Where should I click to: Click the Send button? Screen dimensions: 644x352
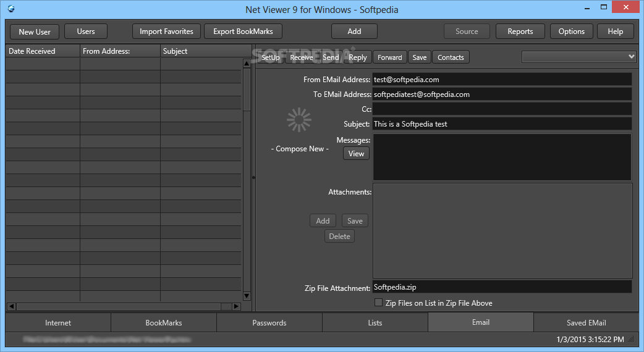(331, 57)
